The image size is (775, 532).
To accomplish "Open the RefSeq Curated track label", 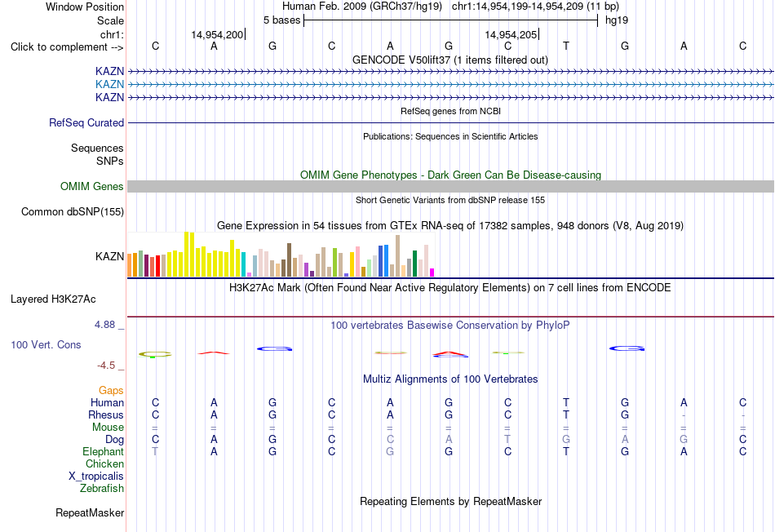I will pyautogui.click(x=86, y=122).
